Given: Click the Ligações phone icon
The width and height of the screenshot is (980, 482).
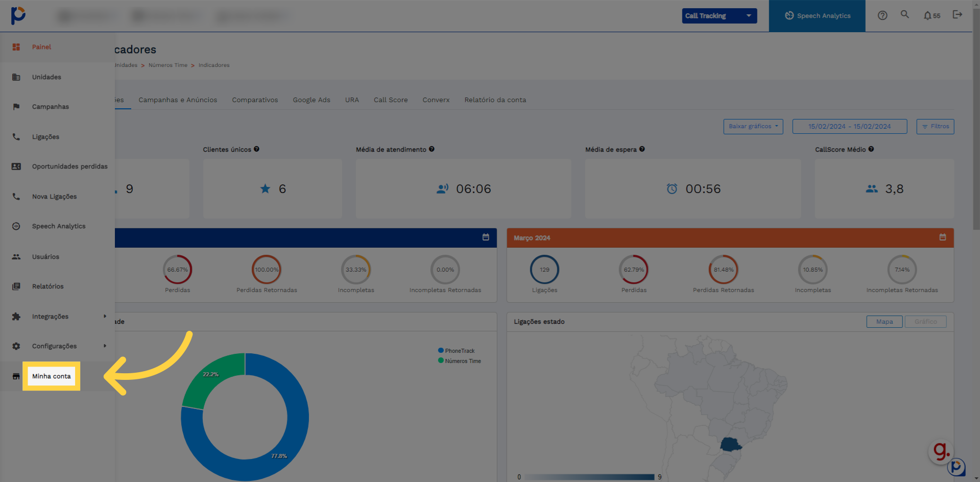Looking at the screenshot, I should (16, 137).
